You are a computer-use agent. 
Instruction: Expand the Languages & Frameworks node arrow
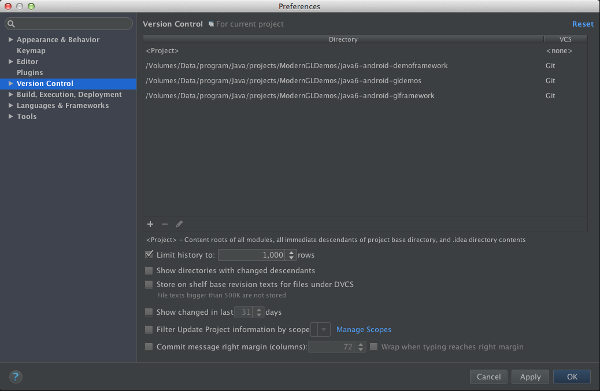tap(11, 105)
